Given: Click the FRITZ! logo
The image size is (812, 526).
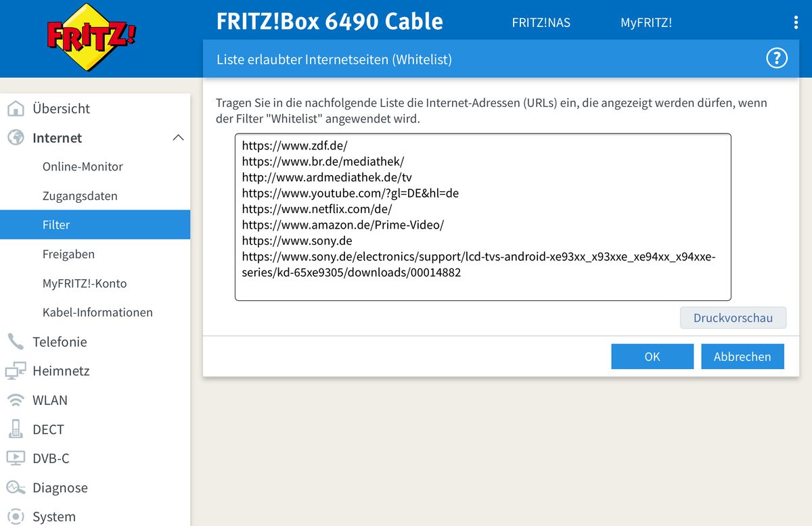Looking at the screenshot, I should tap(91, 37).
